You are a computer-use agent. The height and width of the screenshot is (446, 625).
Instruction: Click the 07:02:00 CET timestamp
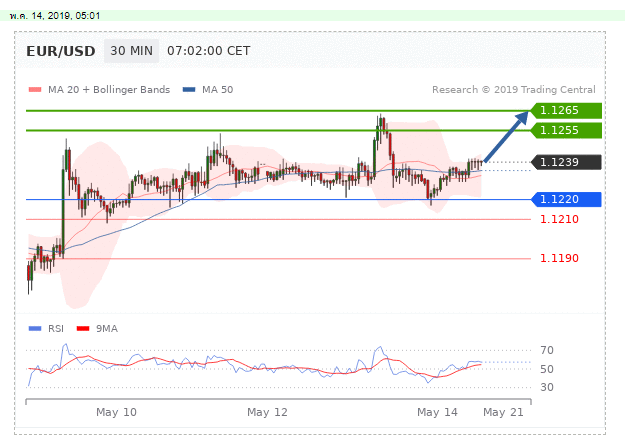(208, 51)
